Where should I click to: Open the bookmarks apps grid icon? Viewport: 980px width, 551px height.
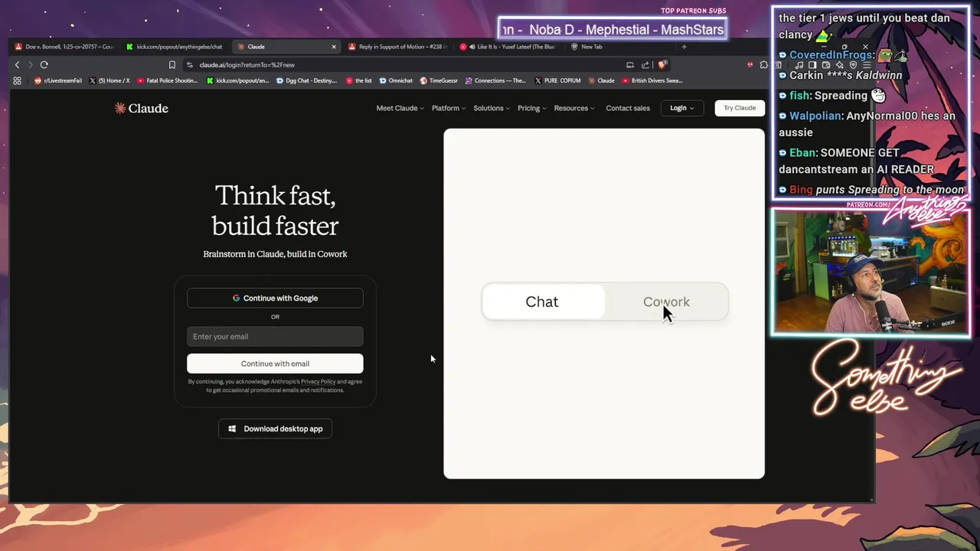point(17,80)
